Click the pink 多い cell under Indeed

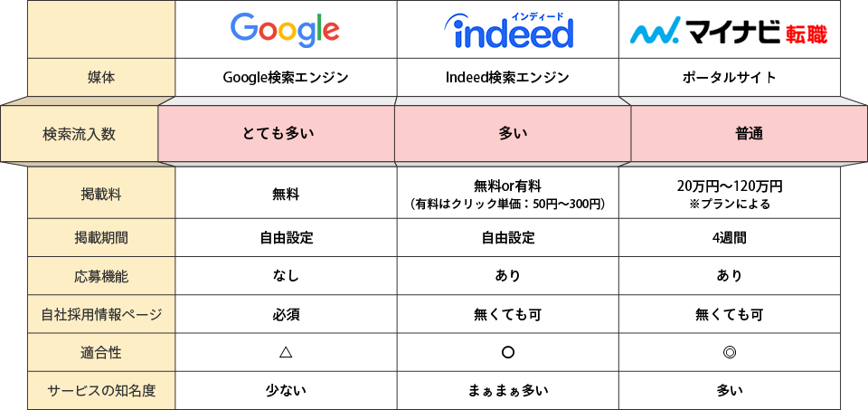tap(513, 134)
